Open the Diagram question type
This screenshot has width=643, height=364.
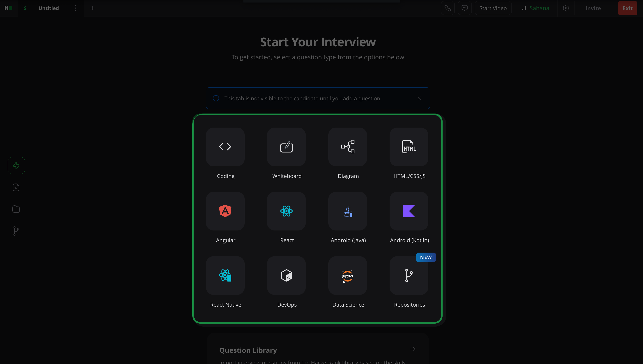point(347,147)
